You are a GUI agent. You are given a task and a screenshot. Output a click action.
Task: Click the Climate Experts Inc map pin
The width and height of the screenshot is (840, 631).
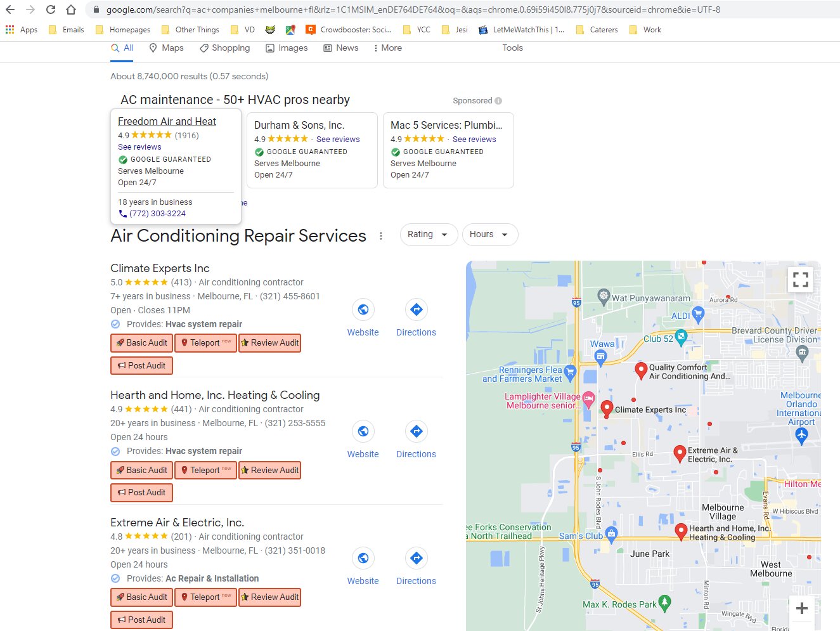click(x=607, y=409)
